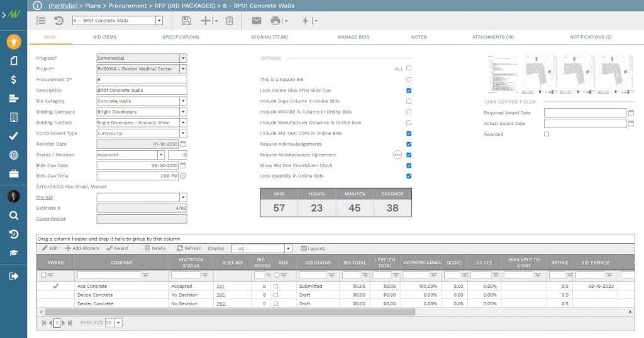
Task: Click the lightning bolt workflow icon
Action: tap(305, 21)
